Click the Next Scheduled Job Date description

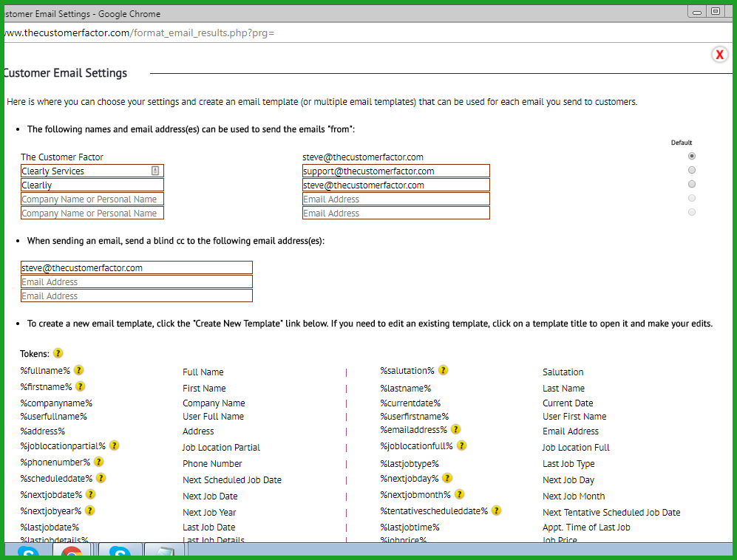232,479
